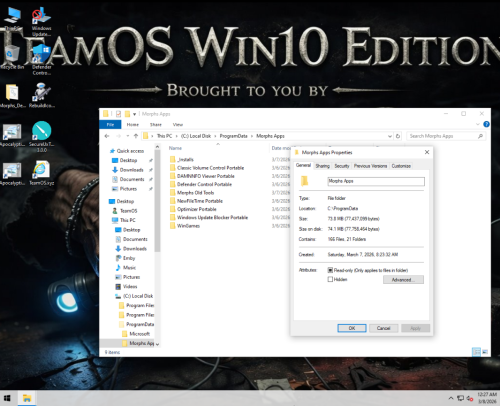
Task: Switch to the Security tab in Properties
Action: (342, 166)
